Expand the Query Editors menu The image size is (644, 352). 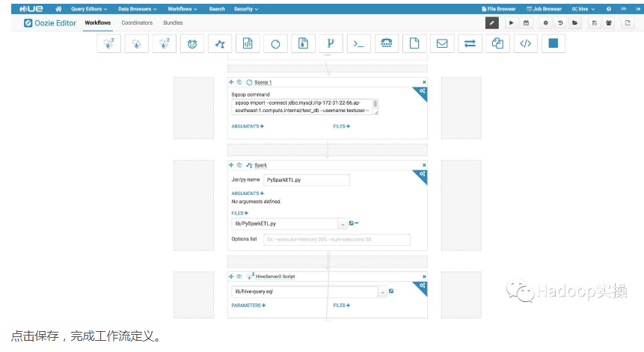click(89, 9)
